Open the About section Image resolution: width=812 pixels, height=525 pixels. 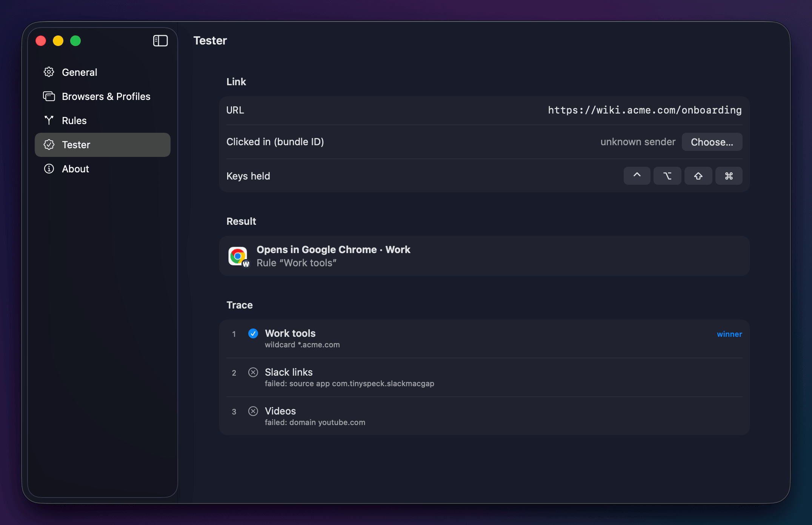tap(103, 169)
